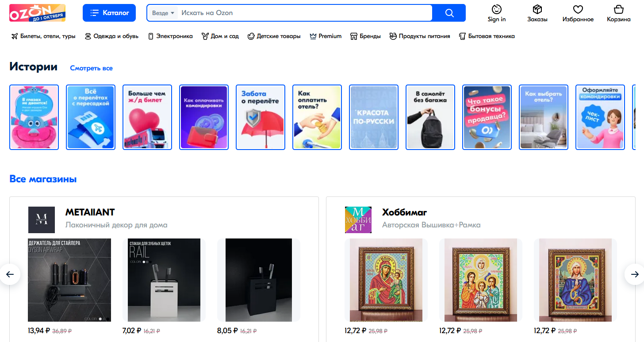Click the 13,94 ₽ price
This screenshot has height=342, width=644.
point(38,330)
